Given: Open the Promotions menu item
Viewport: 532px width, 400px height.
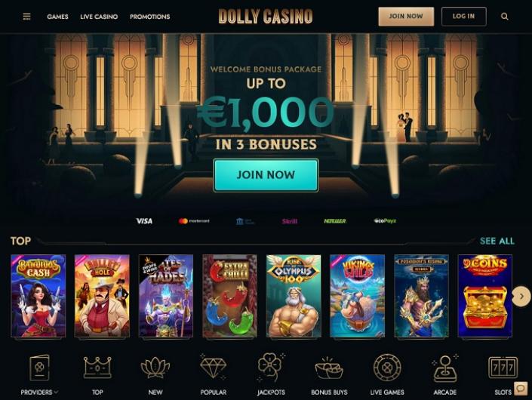Looking at the screenshot, I should point(150,17).
